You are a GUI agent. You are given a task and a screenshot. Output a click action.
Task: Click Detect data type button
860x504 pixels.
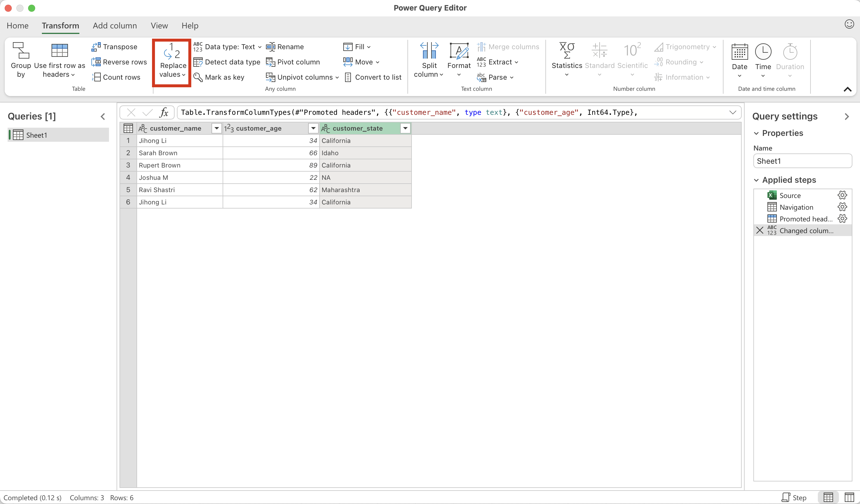tap(227, 62)
